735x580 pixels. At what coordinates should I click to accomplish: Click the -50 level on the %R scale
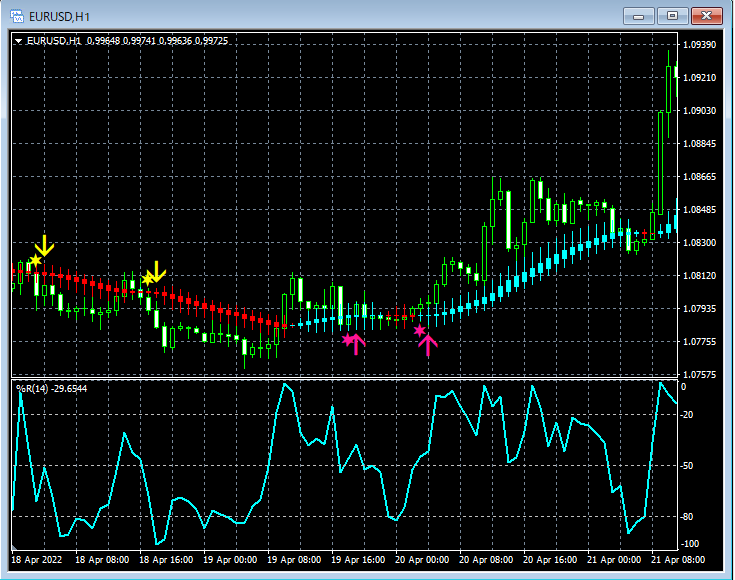click(x=687, y=466)
